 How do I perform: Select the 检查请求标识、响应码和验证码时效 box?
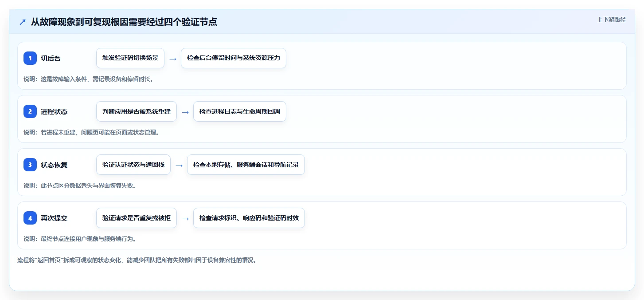249,218
